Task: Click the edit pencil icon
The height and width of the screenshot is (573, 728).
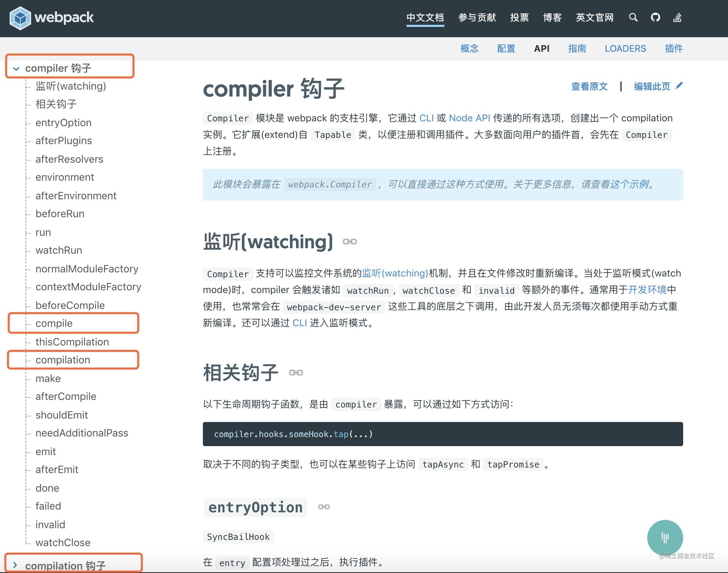Action: (x=679, y=86)
